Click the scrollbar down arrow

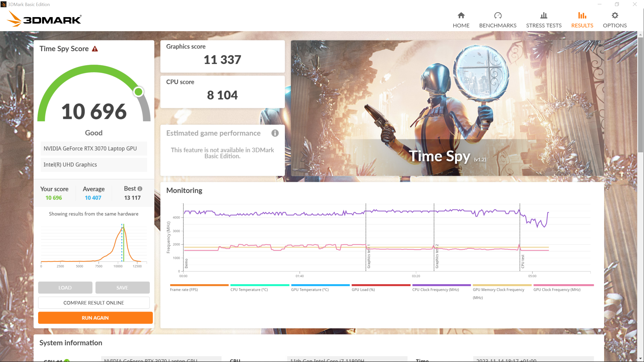640,358
